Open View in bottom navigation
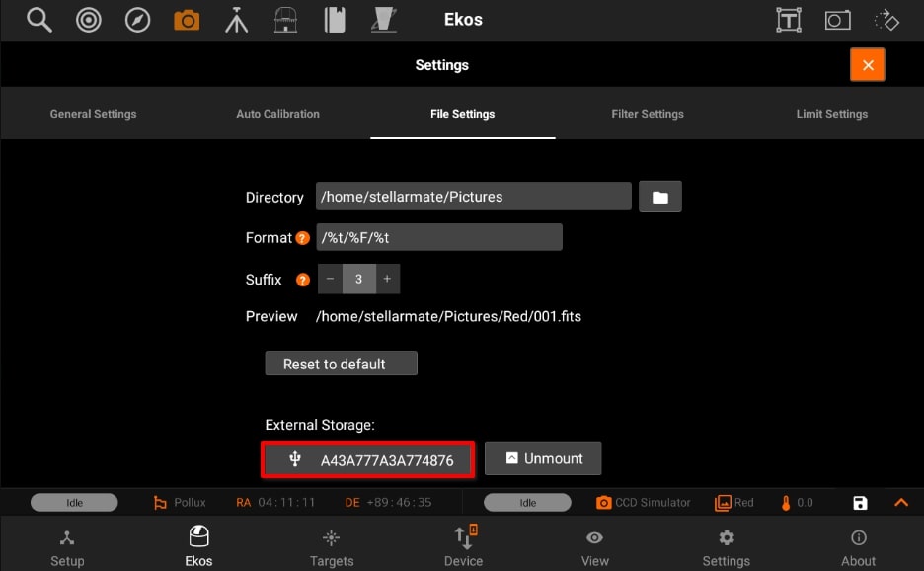The image size is (924, 571). [594, 547]
